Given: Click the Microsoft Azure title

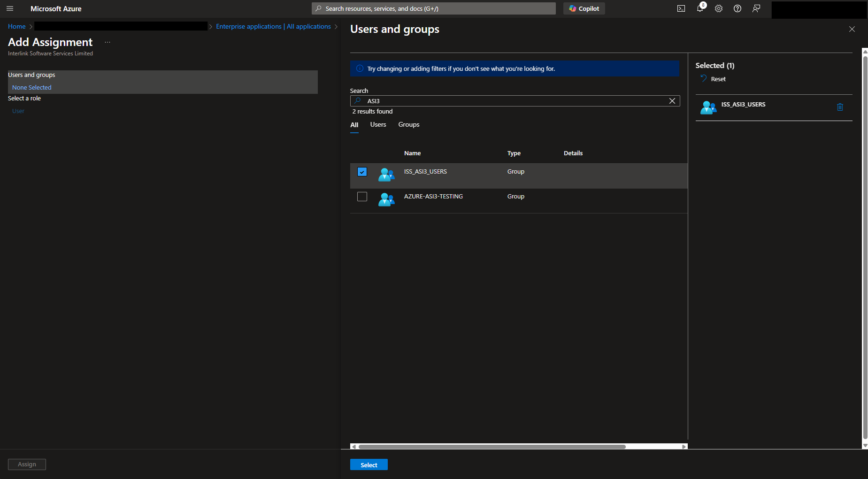Looking at the screenshot, I should point(56,8).
